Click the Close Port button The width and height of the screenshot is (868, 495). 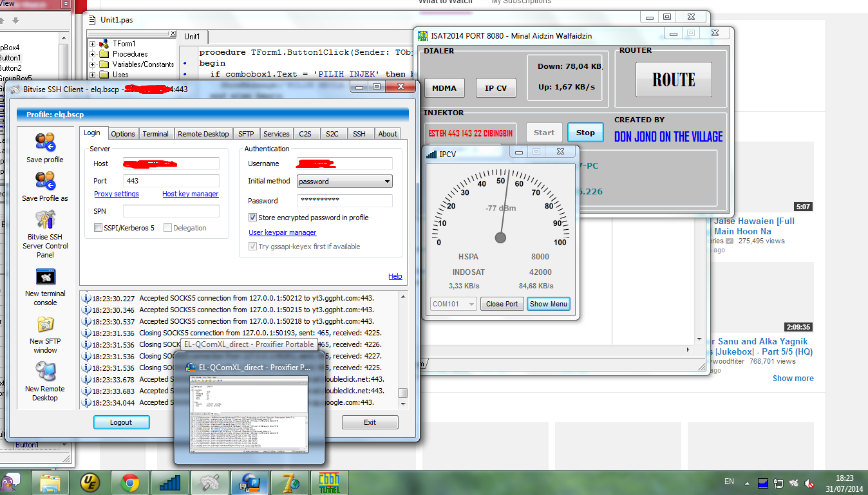click(502, 304)
